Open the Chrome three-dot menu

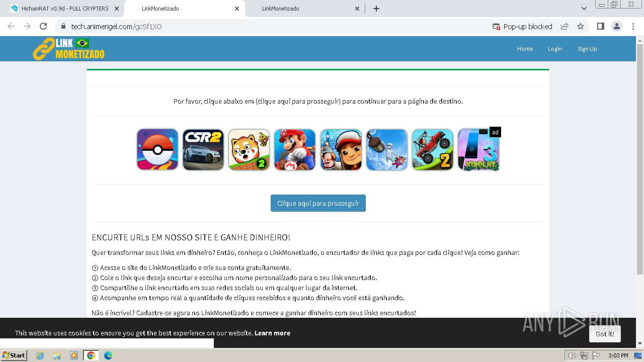click(x=633, y=26)
